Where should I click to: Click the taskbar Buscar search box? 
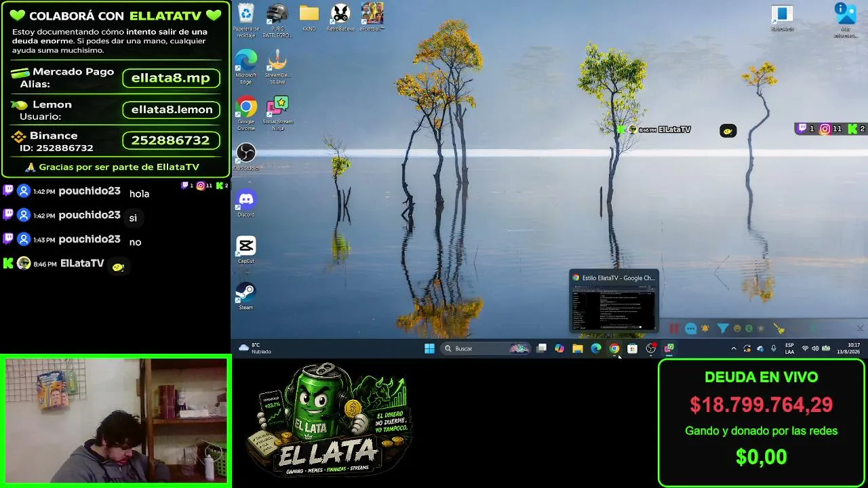(x=485, y=348)
